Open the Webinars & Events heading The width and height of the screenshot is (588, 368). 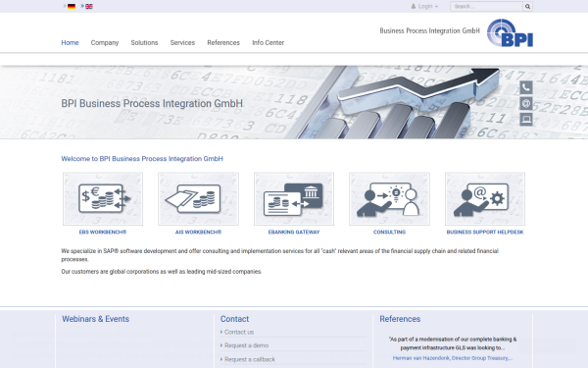coord(95,319)
